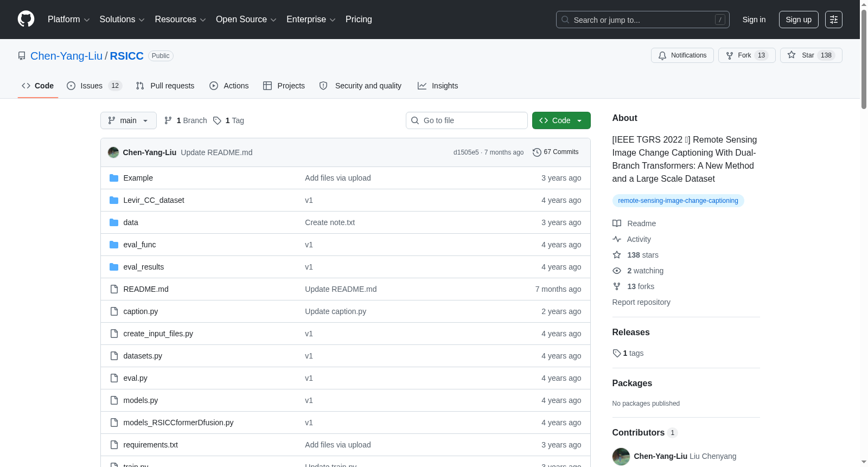Open the 'Update caption.py' commit message
This screenshot has height=467, width=868.
(x=335, y=311)
